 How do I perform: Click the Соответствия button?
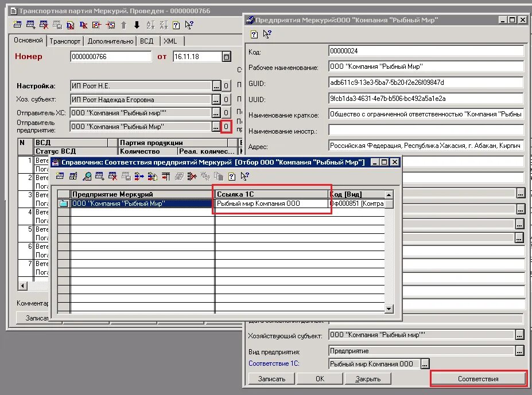[478, 379]
